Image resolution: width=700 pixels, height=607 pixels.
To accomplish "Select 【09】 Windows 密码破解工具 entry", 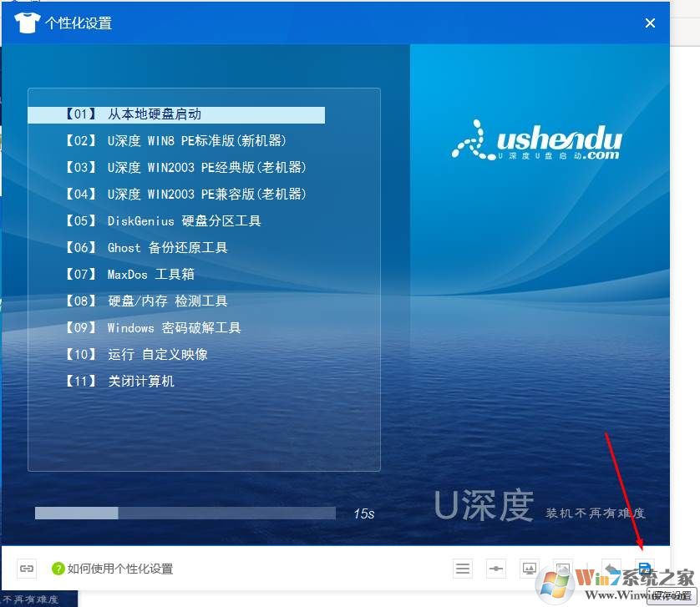I will click(x=153, y=328).
